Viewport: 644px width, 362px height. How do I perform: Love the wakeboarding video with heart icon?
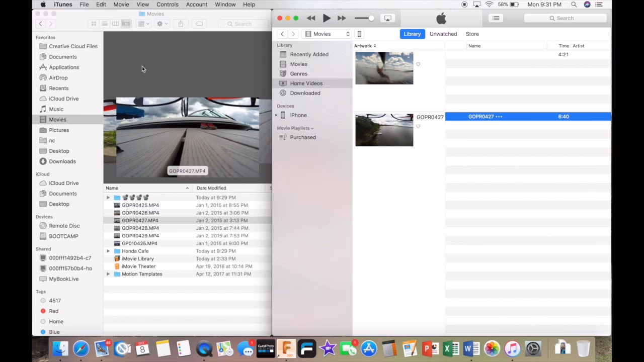(418, 64)
